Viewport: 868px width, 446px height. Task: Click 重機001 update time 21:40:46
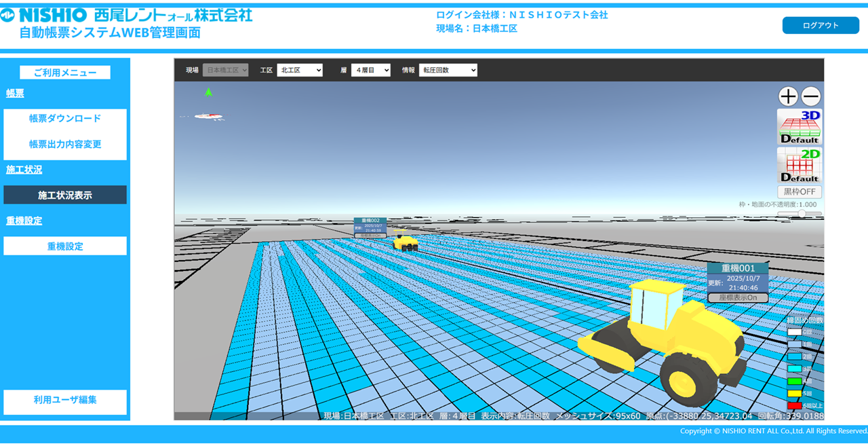[x=742, y=288]
